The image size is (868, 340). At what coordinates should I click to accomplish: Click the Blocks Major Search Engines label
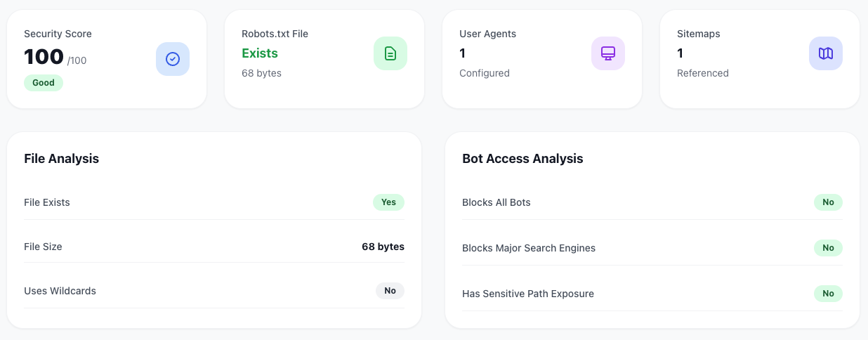(529, 248)
